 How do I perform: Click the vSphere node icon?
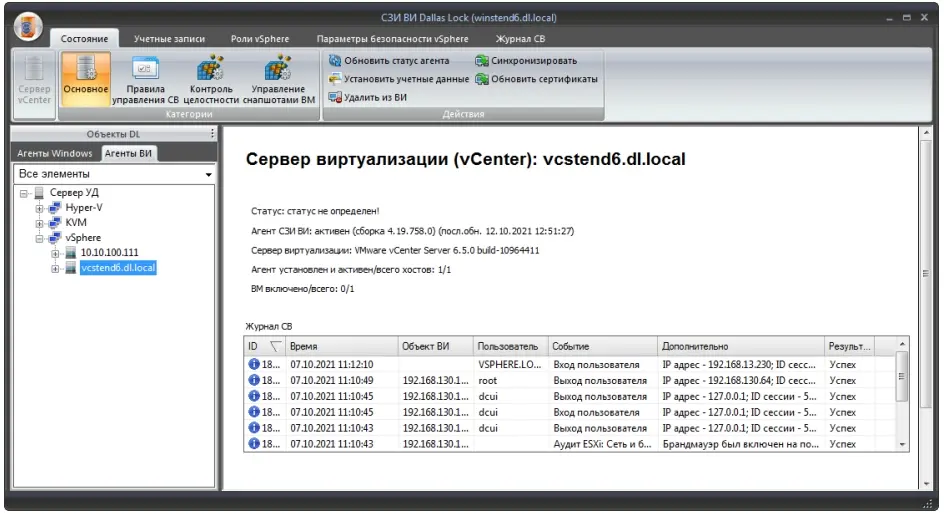click(55, 238)
